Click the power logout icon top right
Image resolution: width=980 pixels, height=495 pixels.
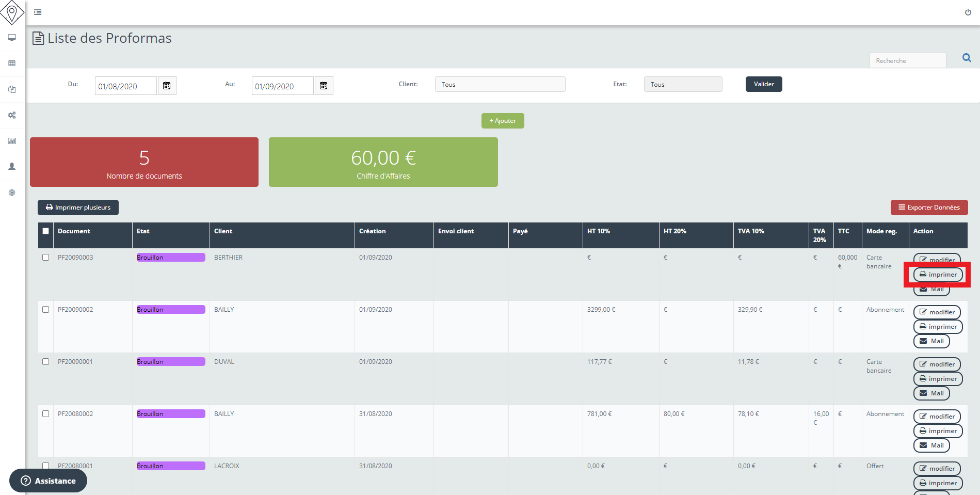(x=968, y=11)
